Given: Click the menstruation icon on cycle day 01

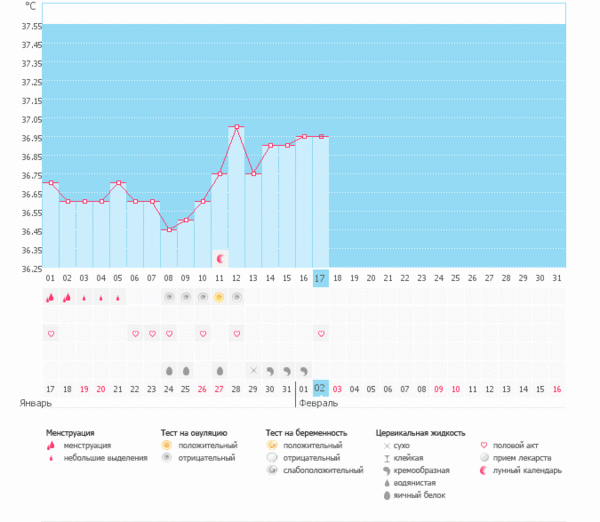Looking at the screenshot, I should (x=50, y=297).
